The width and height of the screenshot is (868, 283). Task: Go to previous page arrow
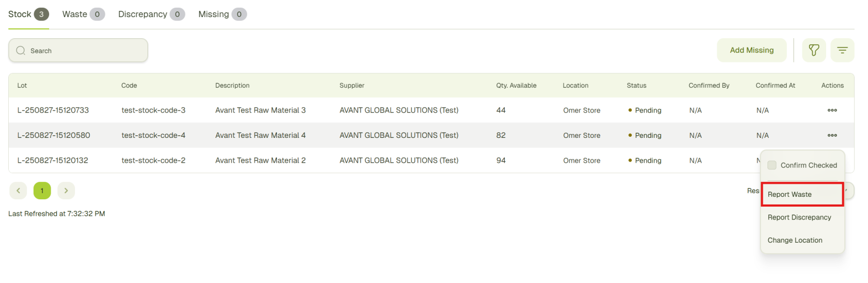point(18,191)
